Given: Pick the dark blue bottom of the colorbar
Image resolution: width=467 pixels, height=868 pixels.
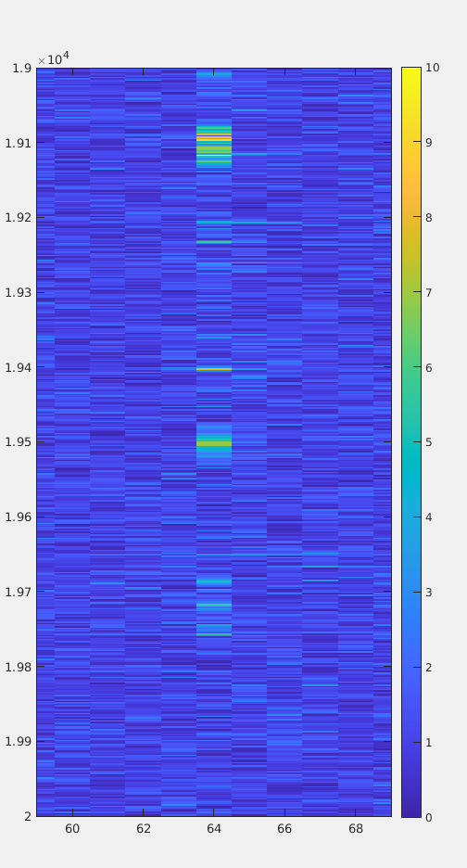Looking at the screenshot, I should coord(411,811).
